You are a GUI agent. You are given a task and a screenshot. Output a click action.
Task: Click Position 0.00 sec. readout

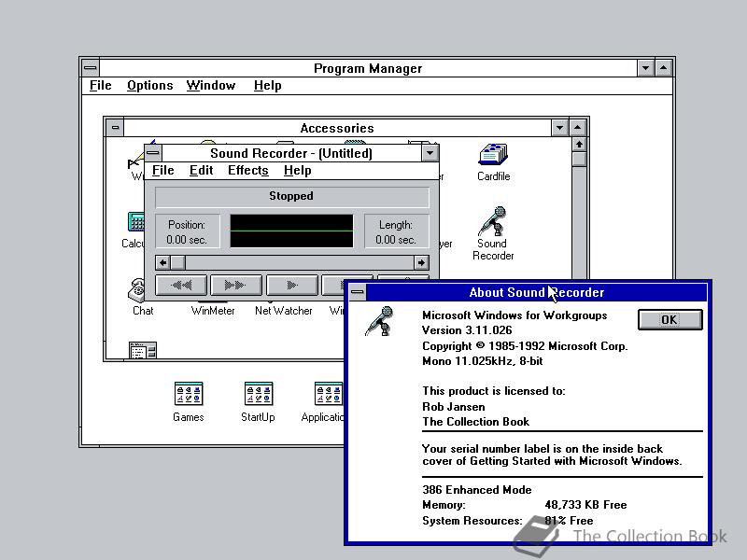(x=188, y=231)
